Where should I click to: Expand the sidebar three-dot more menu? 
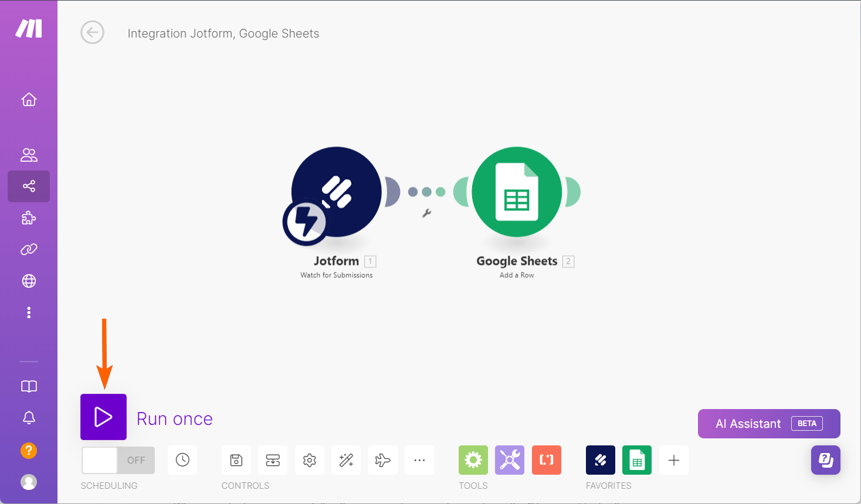[29, 312]
